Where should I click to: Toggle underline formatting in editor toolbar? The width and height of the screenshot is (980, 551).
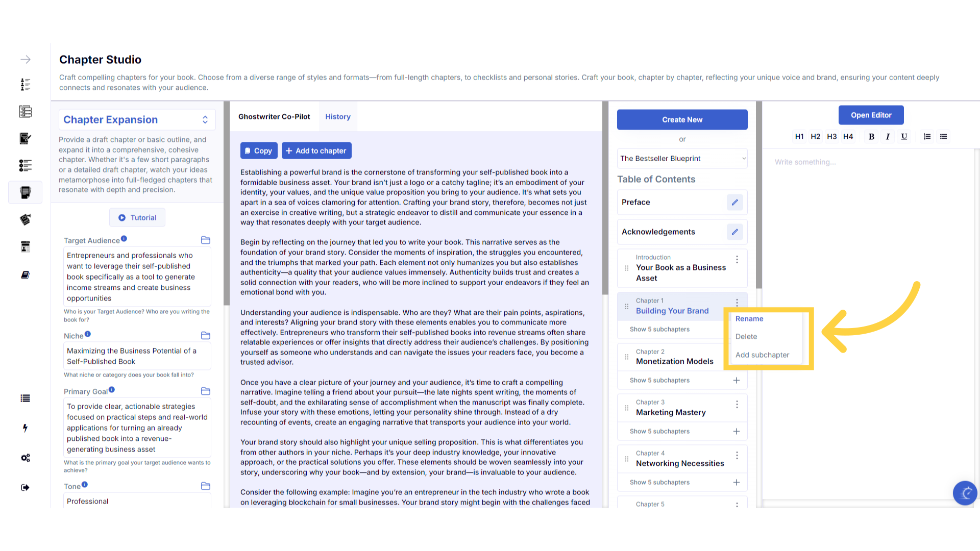pyautogui.click(x=904, y=137)
